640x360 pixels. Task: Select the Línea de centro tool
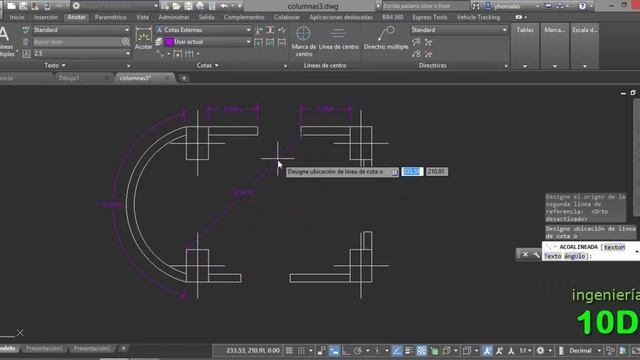pyautogui.click(x=338, y=39)
